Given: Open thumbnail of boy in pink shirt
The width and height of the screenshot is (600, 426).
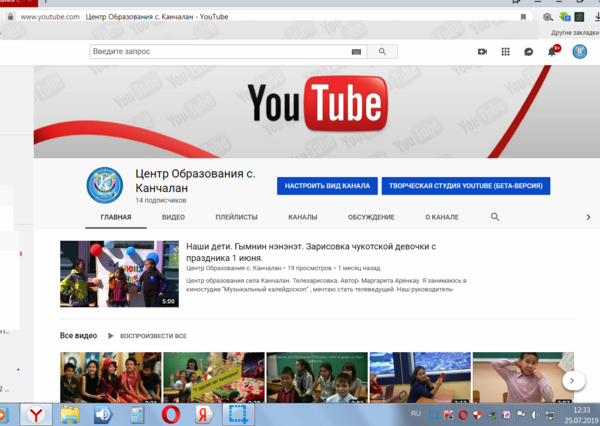Looking at the screenshot, I should pos(523,377).
